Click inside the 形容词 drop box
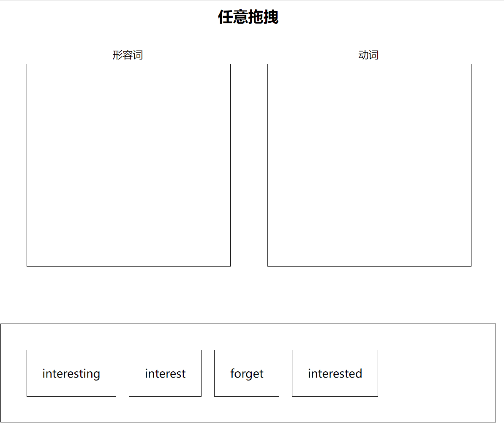Image resolution: width=504 pixels, height=441 pixels. (x=128, y=165)
